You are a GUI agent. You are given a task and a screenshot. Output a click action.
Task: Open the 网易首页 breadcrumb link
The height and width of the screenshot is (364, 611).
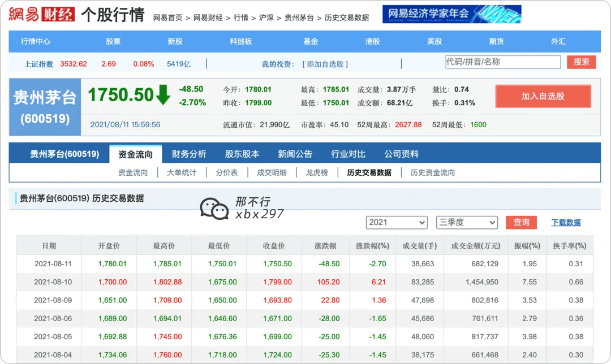pyautogui.click(x=167, y=18)
